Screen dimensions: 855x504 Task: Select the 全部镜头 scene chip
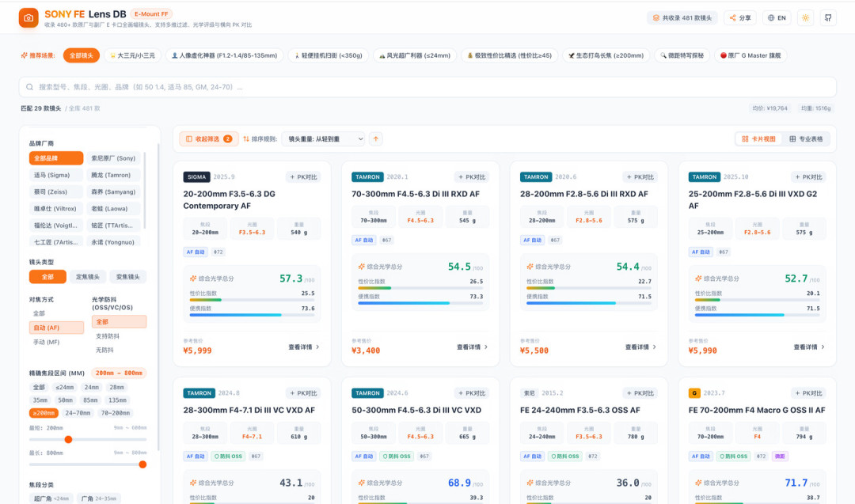[x=82, y=55]
